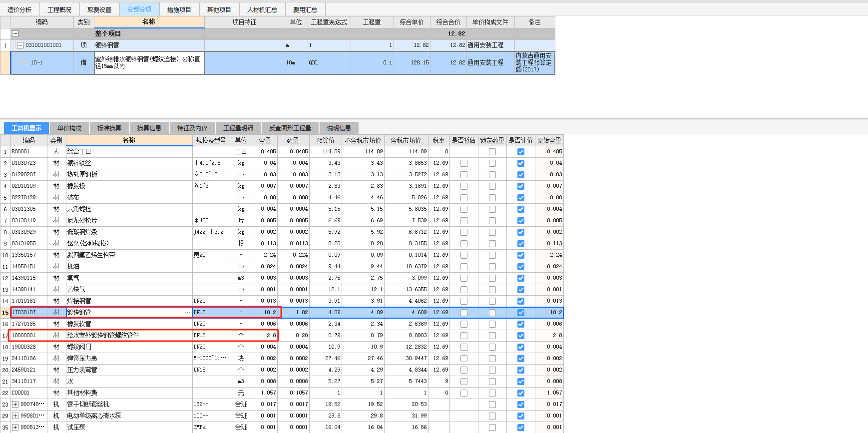This screenshot has width=868, height=433.
Task: Show the 工料机显示 panel tab
Action: [26, 128]
